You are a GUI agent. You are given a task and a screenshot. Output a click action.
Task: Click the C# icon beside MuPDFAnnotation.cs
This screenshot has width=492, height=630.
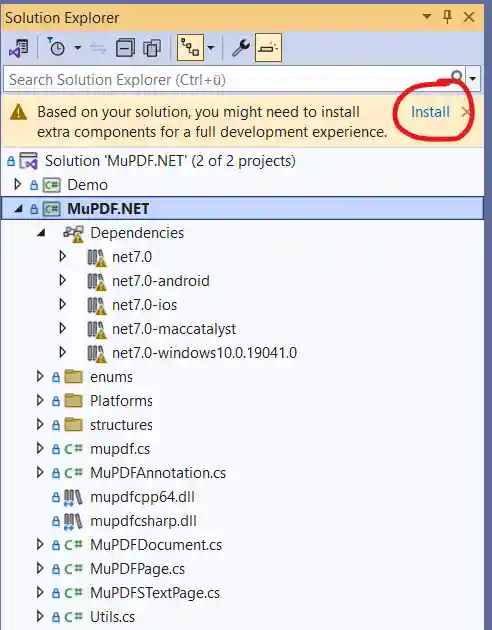73,473
